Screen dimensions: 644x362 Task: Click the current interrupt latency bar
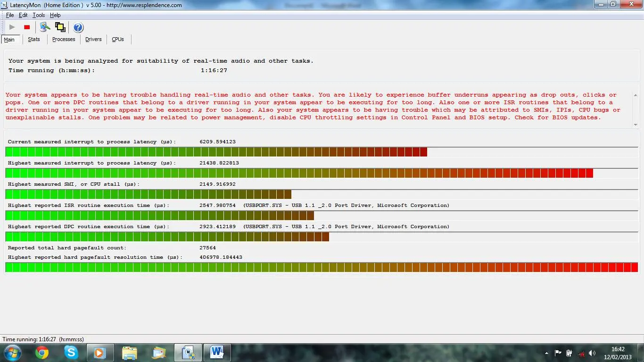pyautogui.click(x=322, y=152)
